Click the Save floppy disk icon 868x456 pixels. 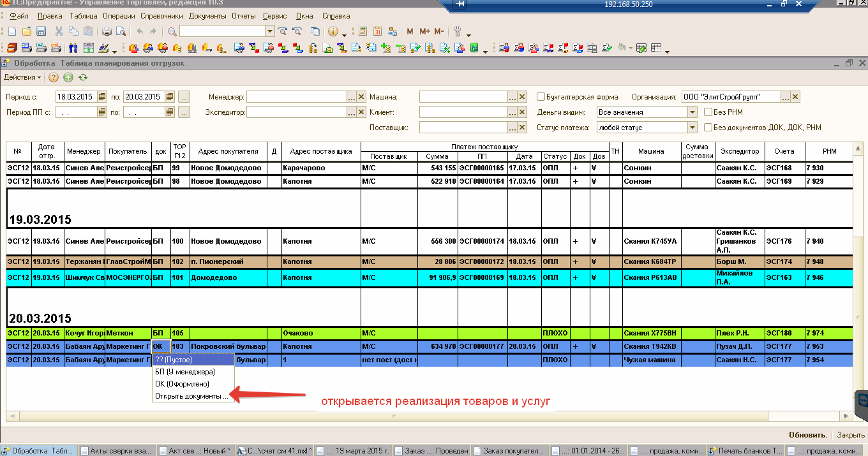click(41, 31)
